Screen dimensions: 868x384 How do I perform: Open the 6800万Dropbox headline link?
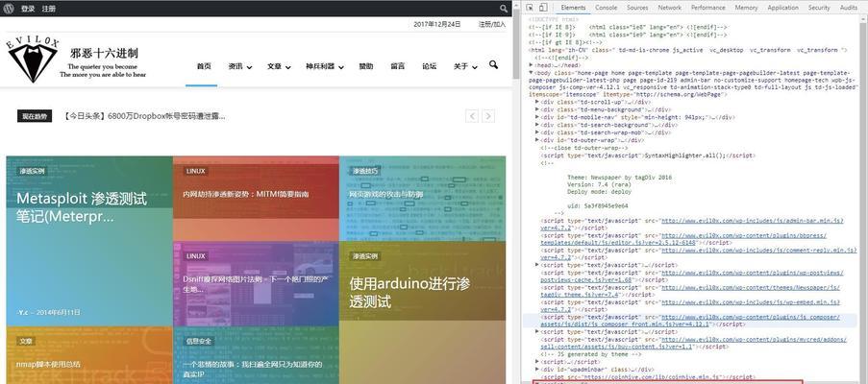pyautogui.click(x=143, y=116)
